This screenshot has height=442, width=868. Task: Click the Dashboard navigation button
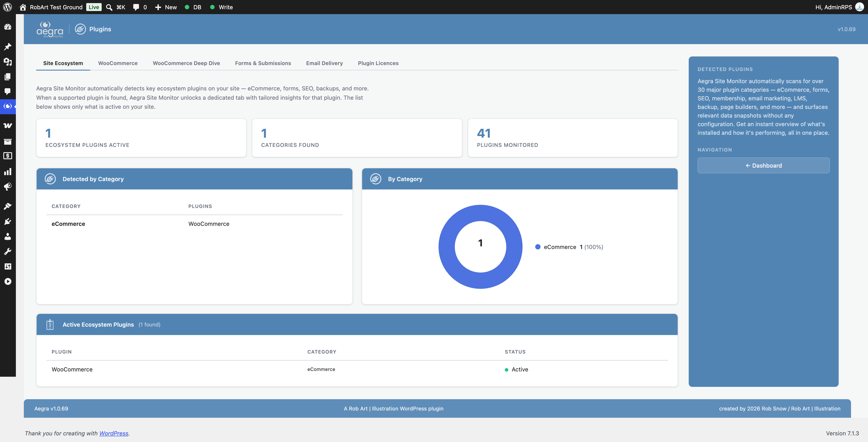pyautogui.click(x=763, y=165)
